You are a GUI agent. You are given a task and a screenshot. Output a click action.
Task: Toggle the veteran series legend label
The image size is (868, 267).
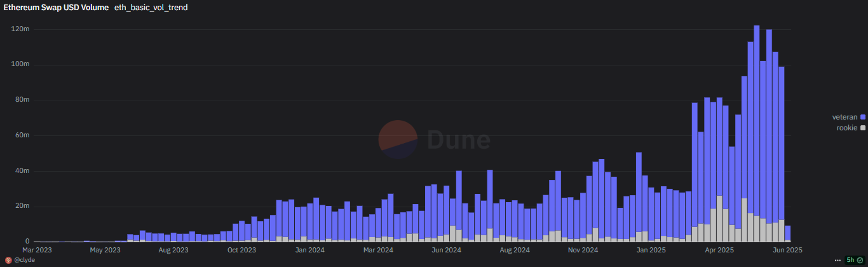tap(845, 118)
